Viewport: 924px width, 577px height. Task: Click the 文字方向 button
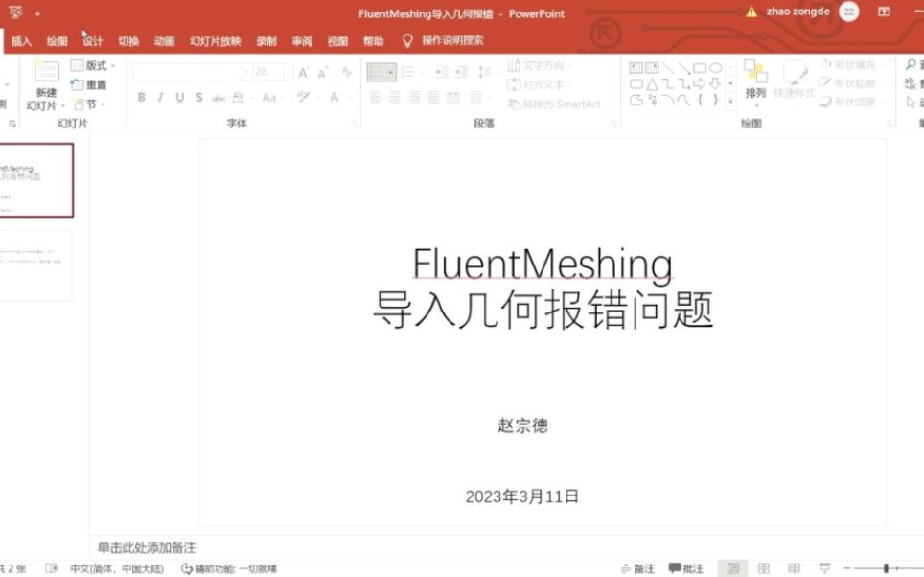[540, 65]
